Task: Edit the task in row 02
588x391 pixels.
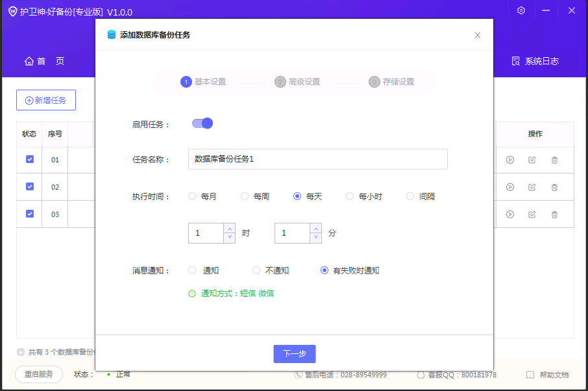Action: tap(532, 187)
